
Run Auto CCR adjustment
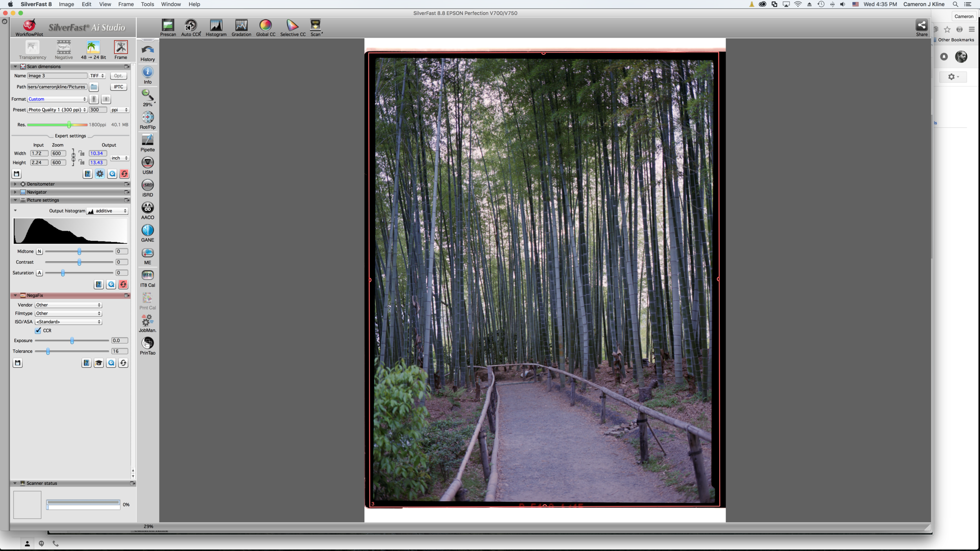pos(191,28)
